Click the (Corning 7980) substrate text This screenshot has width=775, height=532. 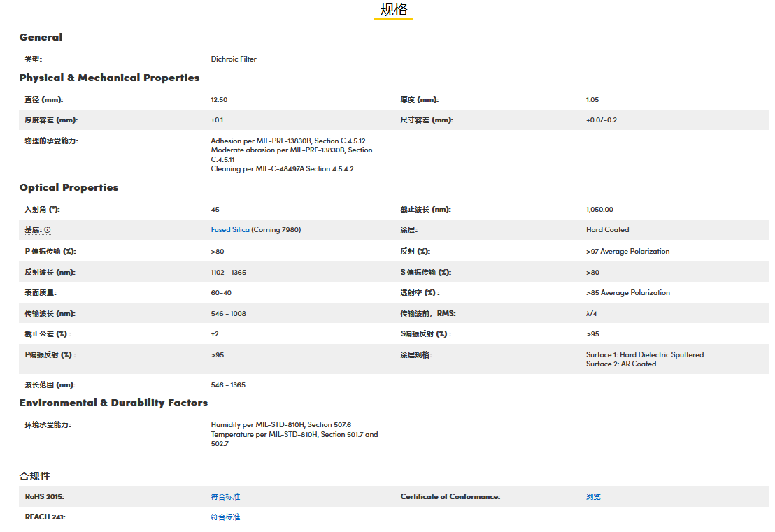276,230
